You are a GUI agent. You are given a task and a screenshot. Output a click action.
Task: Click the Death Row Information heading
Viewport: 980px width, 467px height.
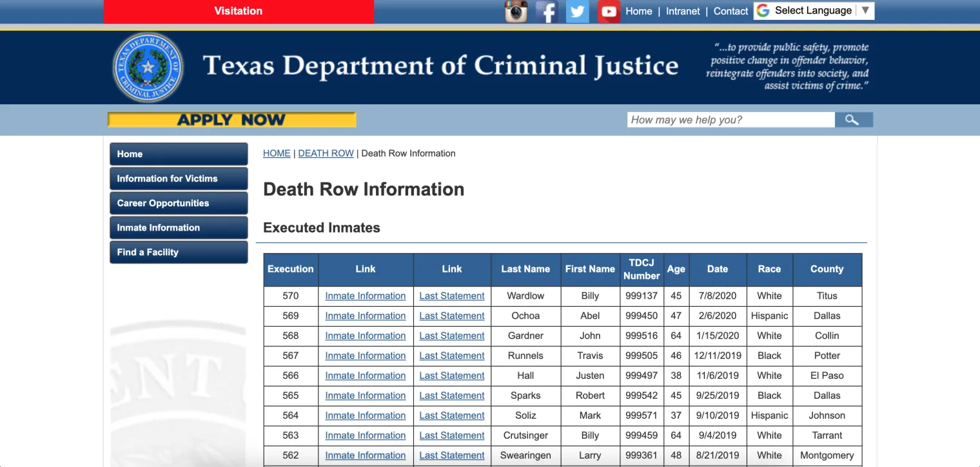364,189
